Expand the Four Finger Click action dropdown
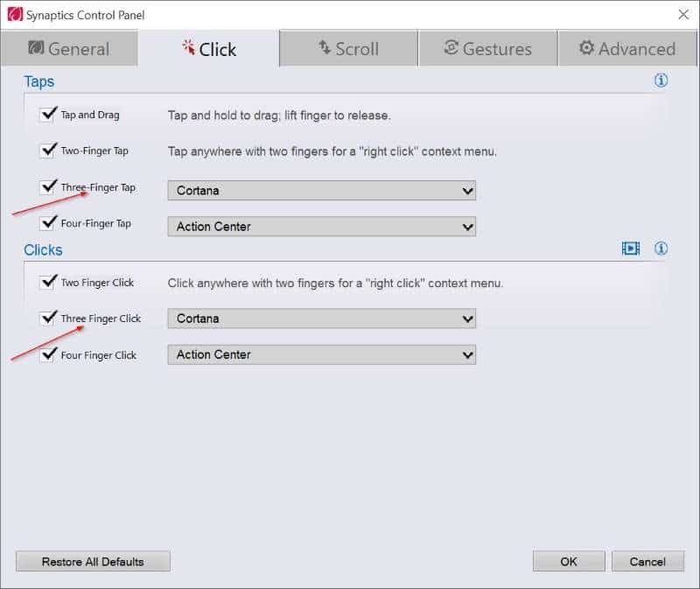700x589 pixels. point(321,354)
